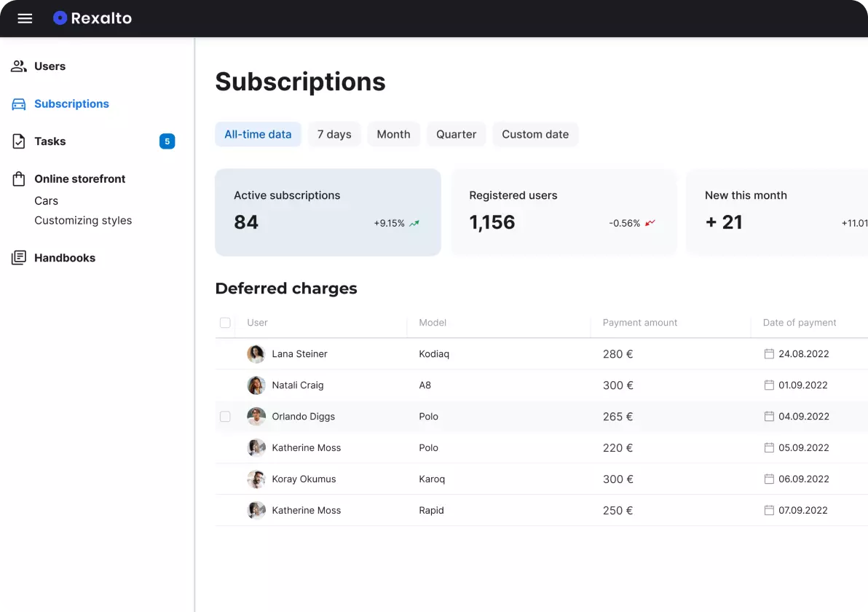Check the Orlando Diggs row checkbox

pyautogui.click(x=225, y=417)
